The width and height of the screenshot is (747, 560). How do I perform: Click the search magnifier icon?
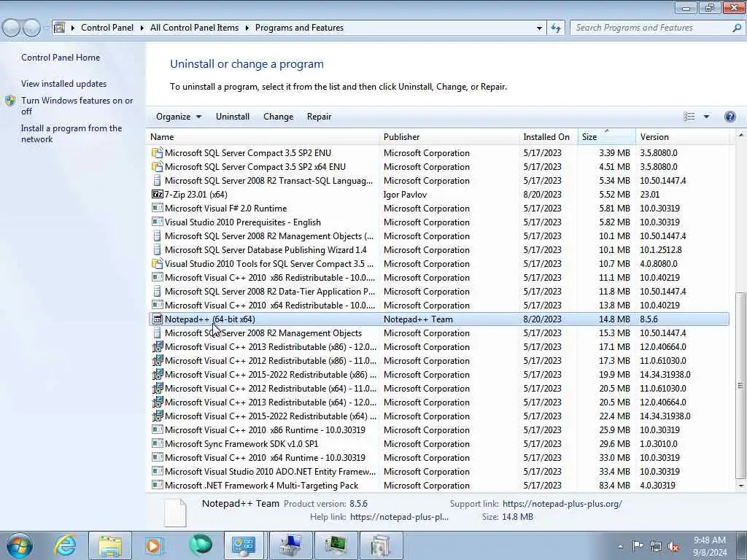(737, 28)
